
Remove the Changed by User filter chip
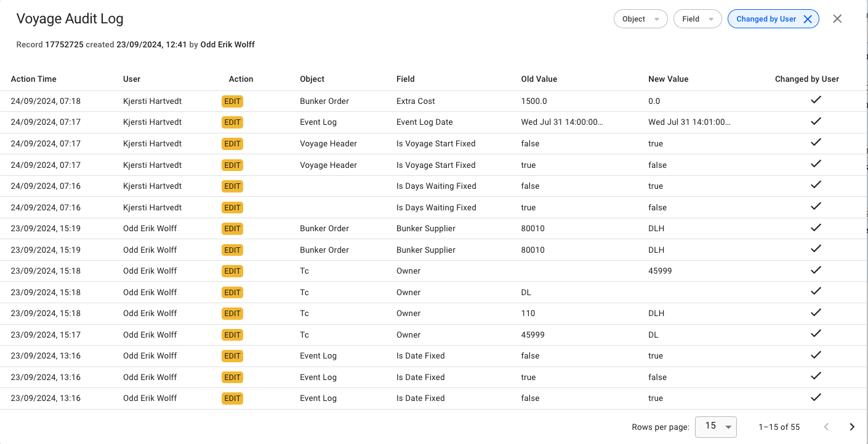808,19
